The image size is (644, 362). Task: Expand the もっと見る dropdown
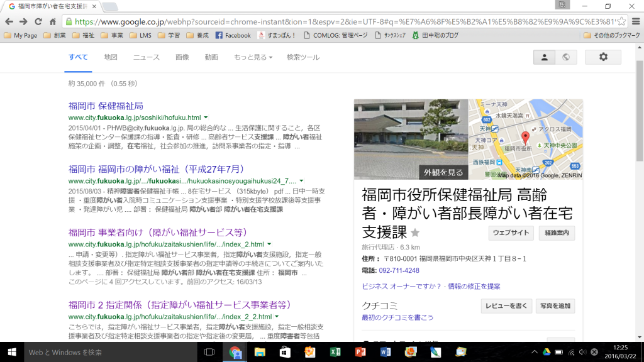pos(253,57)
